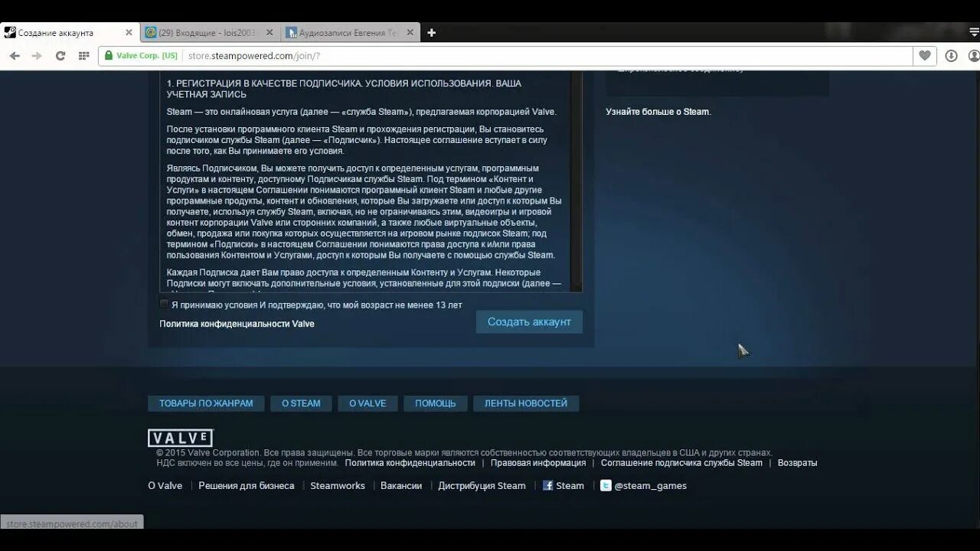Viewport: 980px width, 551px height.
Task: Open the 'Возвраты' link
Action: pyautogui.click(x=798, y=463)
